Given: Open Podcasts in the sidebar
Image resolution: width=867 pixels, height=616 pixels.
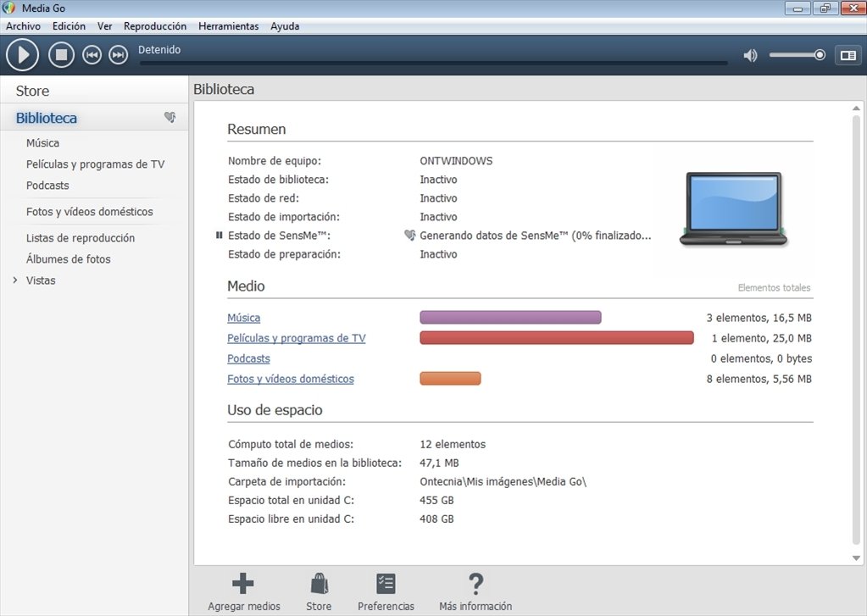Looking at the screenshot, I should point(47,186).
